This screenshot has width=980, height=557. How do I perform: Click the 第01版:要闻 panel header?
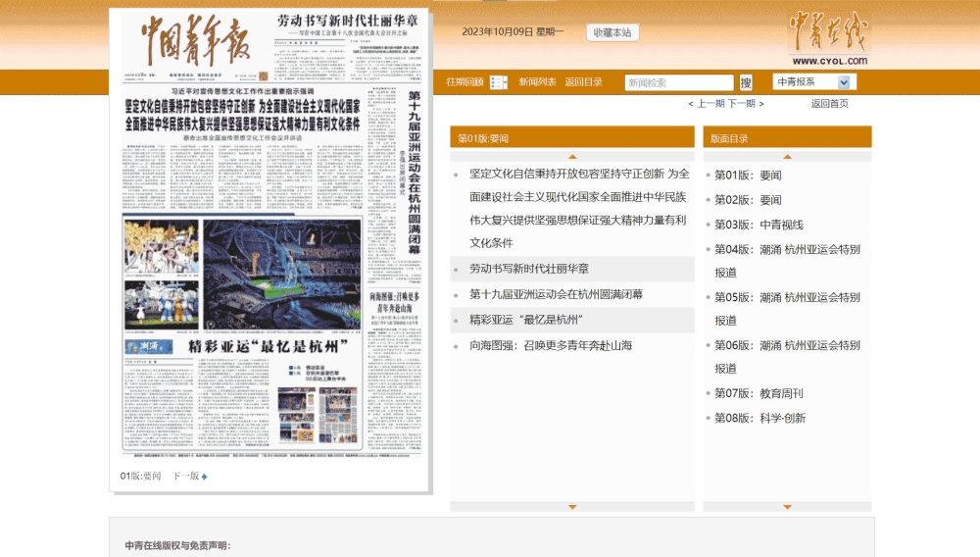tap(572, 138)
